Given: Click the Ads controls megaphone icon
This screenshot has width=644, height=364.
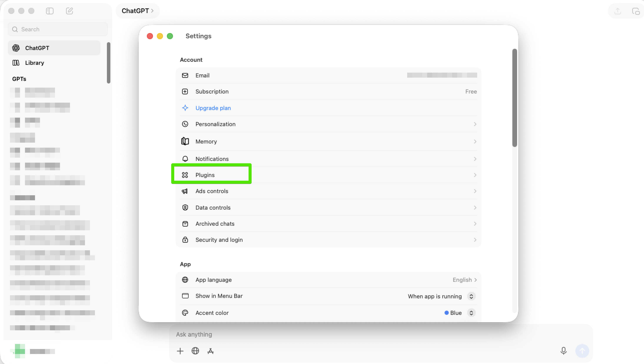Looking at the screenshot, I should (x=185, y=191).
